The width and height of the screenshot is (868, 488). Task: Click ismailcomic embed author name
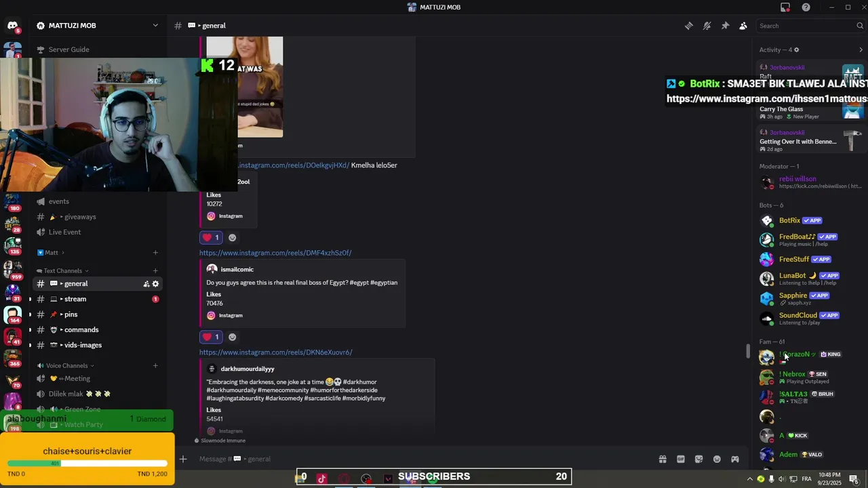tap(237, 270)
